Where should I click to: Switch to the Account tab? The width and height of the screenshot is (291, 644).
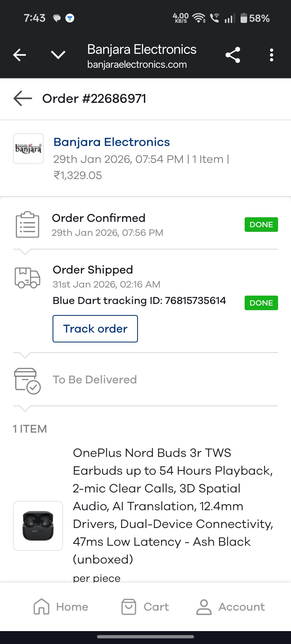231,607
